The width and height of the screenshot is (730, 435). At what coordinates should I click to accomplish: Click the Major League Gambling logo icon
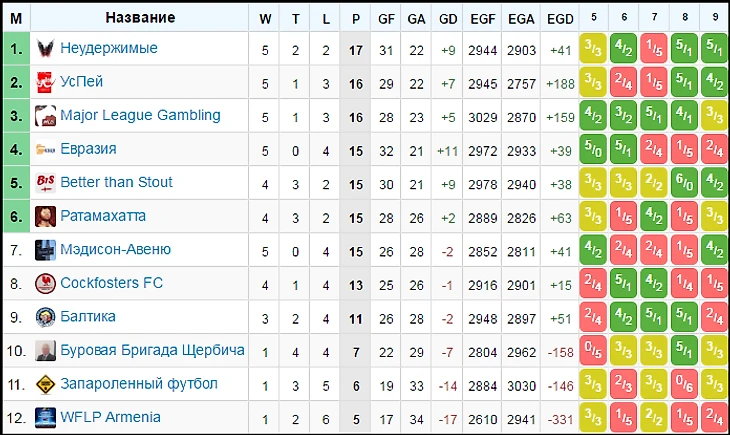(44, 116)
